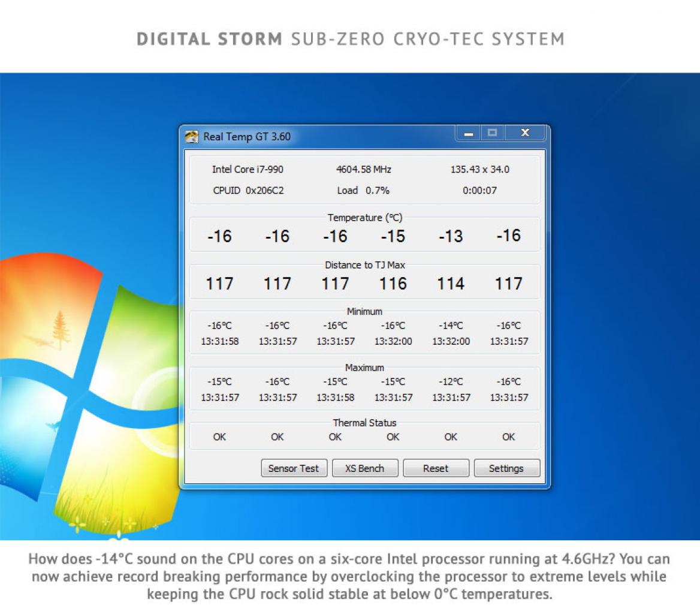Open the Sensor Test

(294, 468)
